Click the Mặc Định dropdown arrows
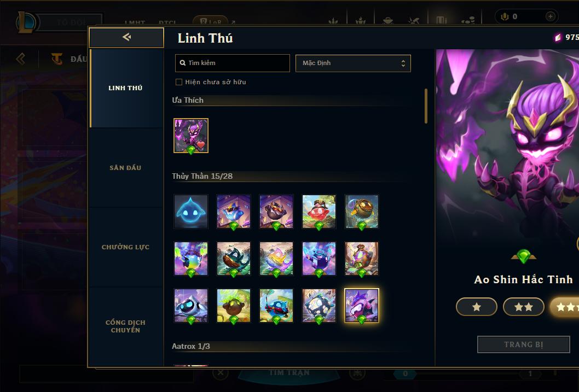579x392 pixels. coord(403,63)
